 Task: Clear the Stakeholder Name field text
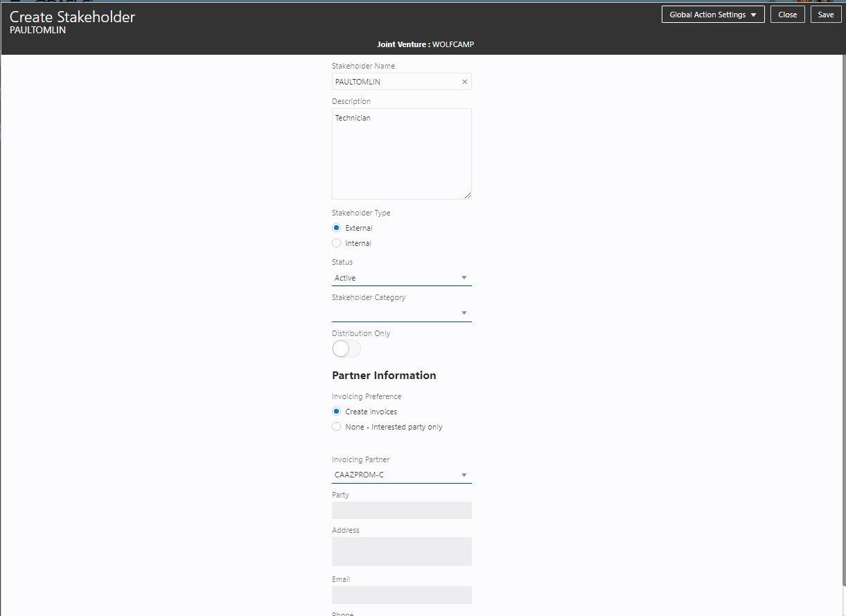[464, 82]
